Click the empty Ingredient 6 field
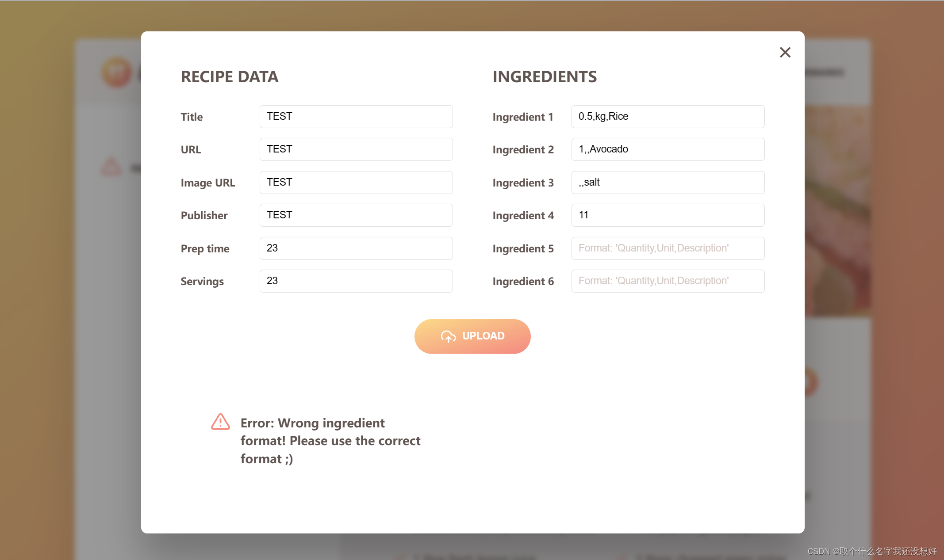The width and height of the screenshot is (944, 560). 668,281
